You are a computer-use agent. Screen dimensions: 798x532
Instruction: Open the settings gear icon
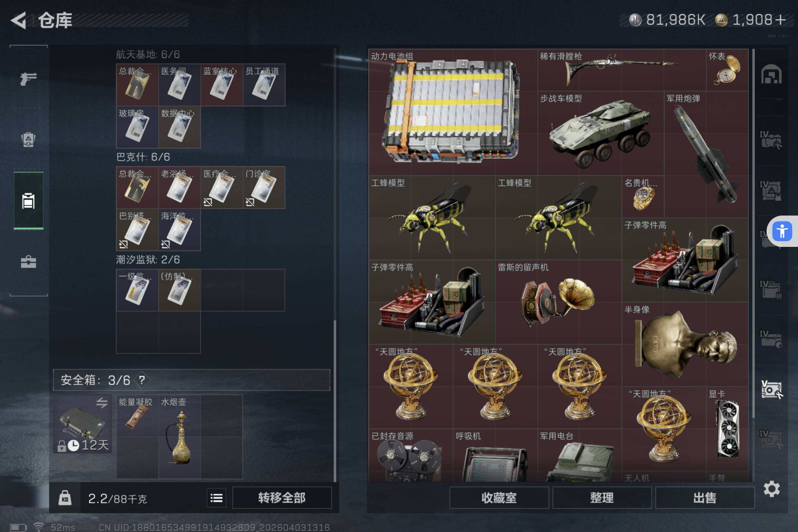pos(771,489)
